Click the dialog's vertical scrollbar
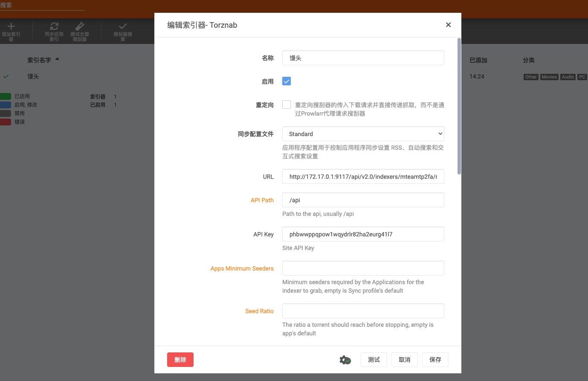This screenshot has height=381, width=588. [x=459, y=106]
